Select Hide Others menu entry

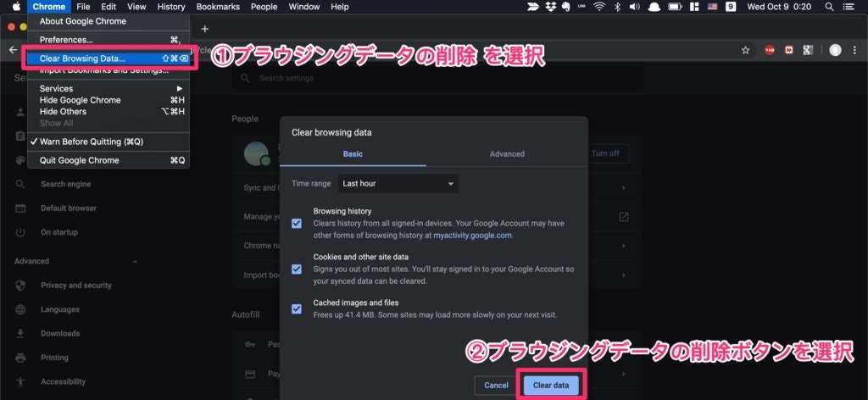tap(108, 112)
